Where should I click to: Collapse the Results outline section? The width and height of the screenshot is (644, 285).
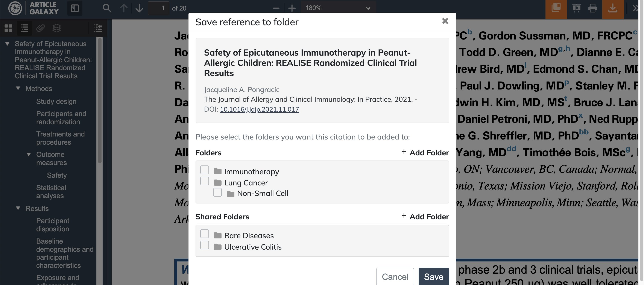[x=18, y=208]
